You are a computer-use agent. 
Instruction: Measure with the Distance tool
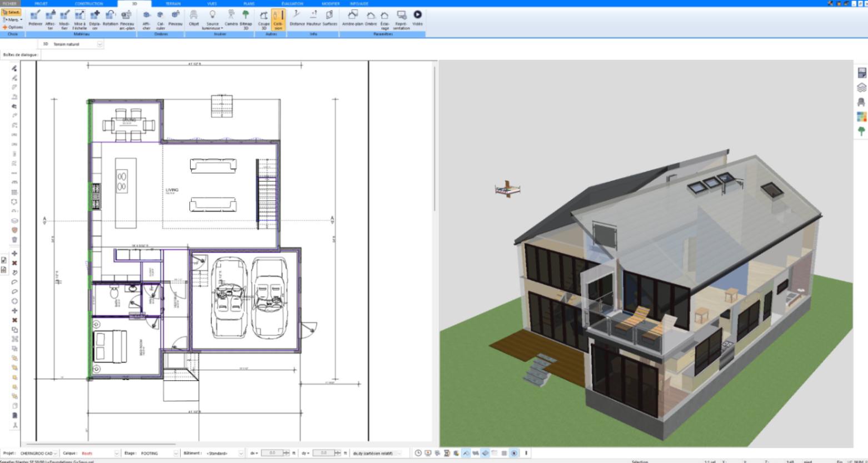(x=297, y=18)
